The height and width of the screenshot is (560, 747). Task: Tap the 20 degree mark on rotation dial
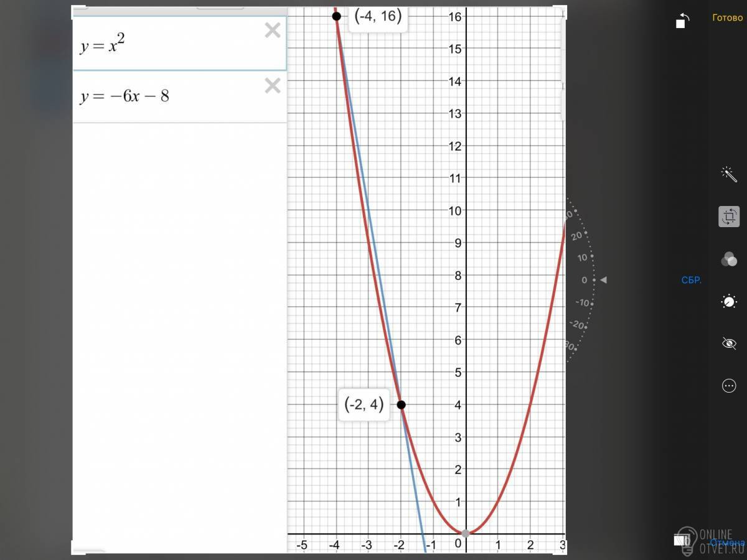click(576, 235)
